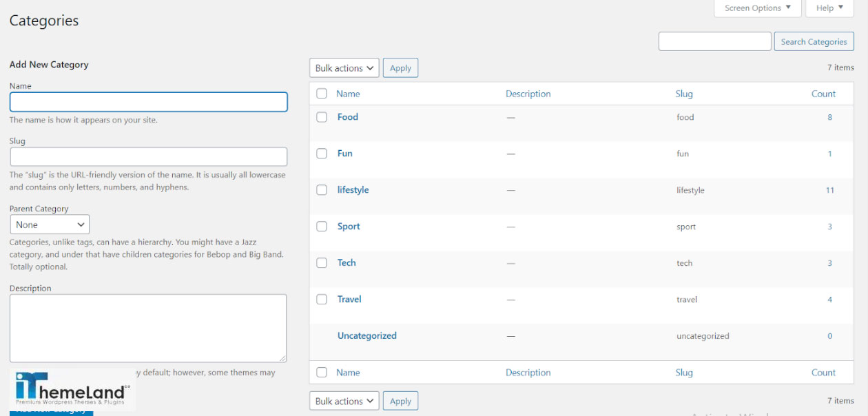The image size is (868, 416).
Task: Click the top Apply button
Action: pos(400,68)
